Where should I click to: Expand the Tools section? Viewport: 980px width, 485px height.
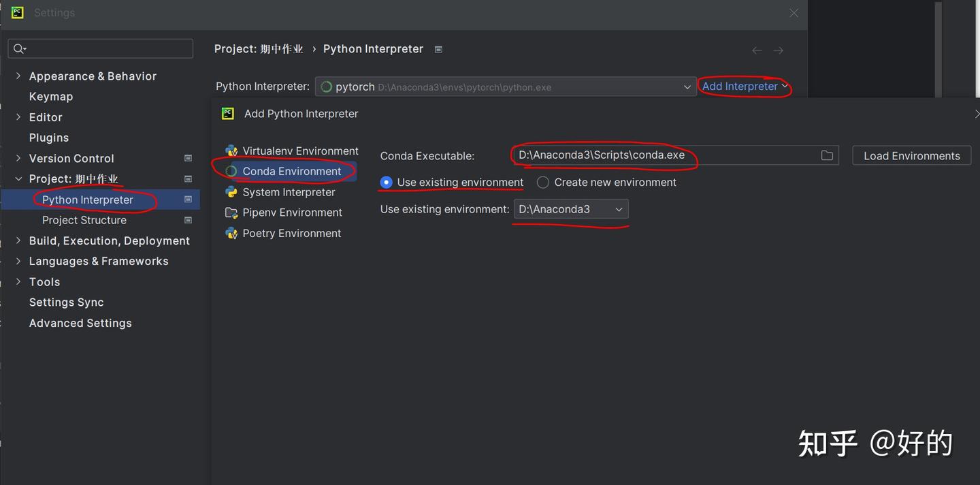pyautogui.click(x=18, y=281)
